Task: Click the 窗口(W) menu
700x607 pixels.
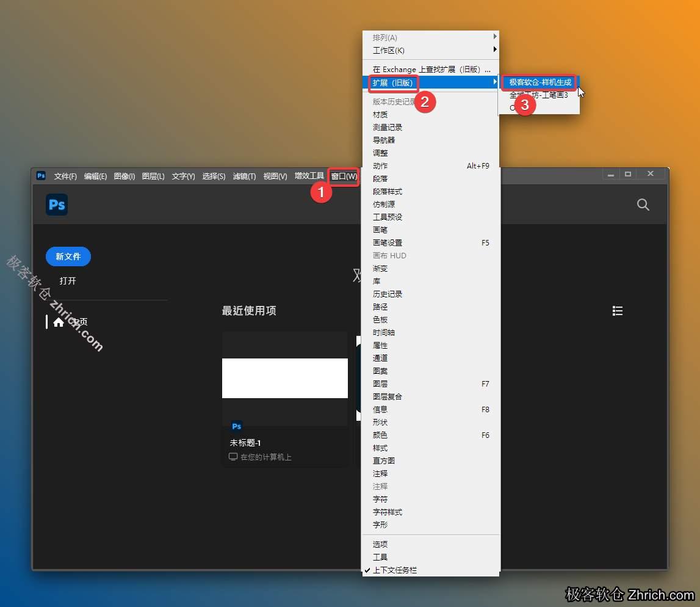Action: pos(344,176)
